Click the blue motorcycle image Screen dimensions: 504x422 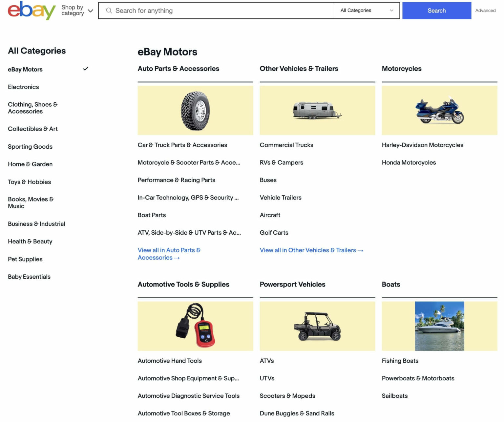tap(439, 110)
